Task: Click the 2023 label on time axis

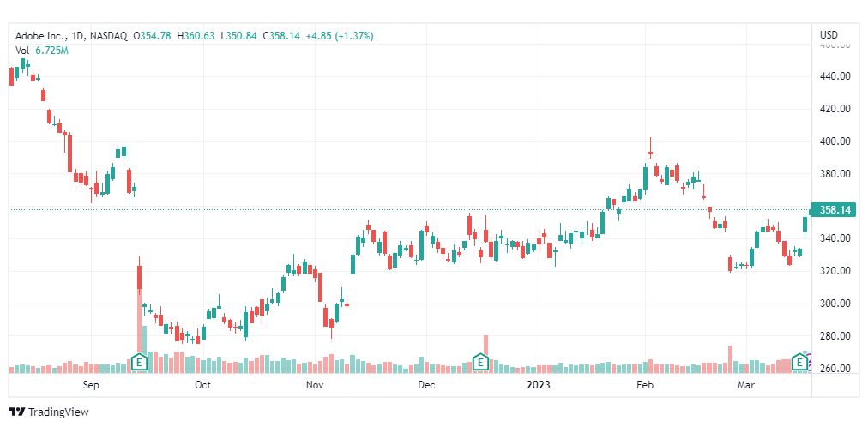Action: (539, 385)
